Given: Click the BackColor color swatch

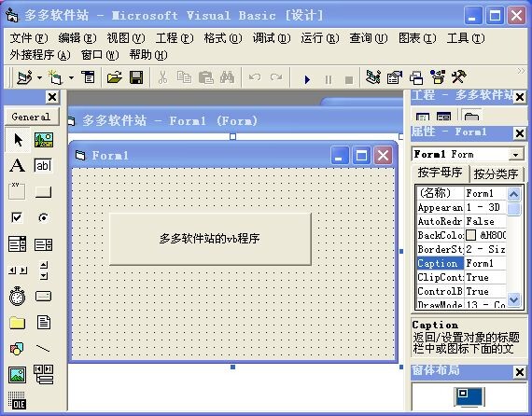Looking at the screenshot, I should coord(471,235).
